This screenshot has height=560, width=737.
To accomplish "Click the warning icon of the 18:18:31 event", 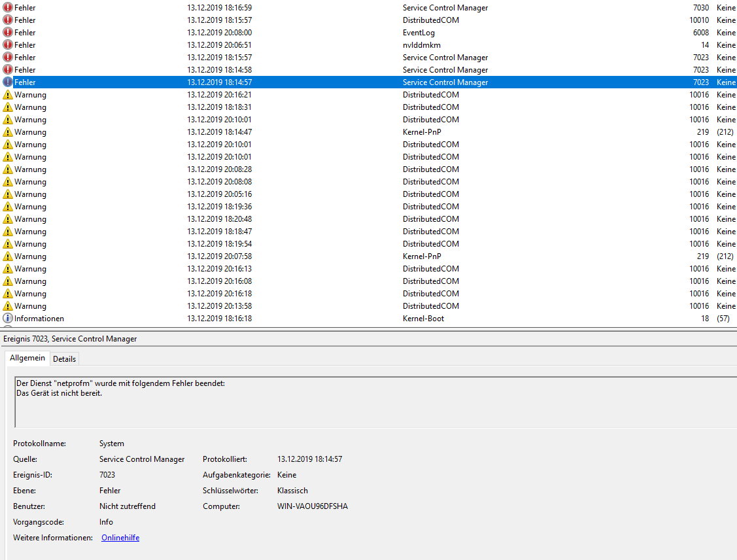I will pos(8,107).
